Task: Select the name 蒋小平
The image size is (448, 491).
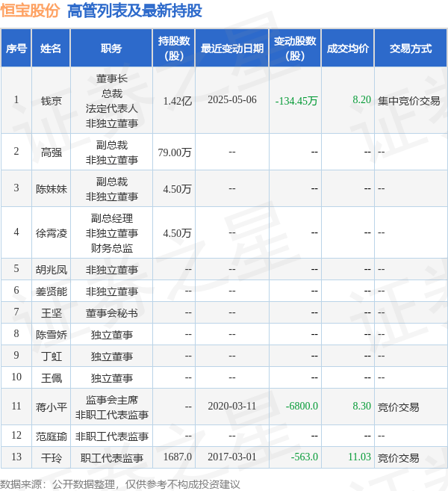Action: pyautogui.click(x=52, y=407)
